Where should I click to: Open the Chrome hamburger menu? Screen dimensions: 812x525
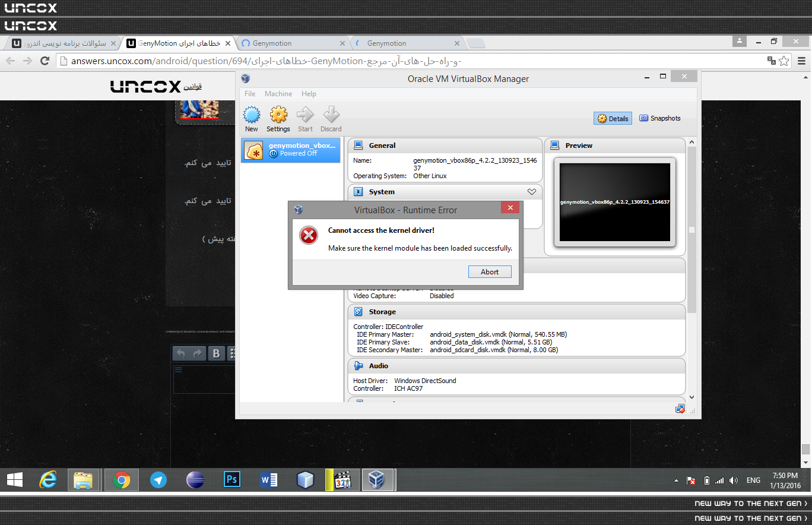click(801, 61)
